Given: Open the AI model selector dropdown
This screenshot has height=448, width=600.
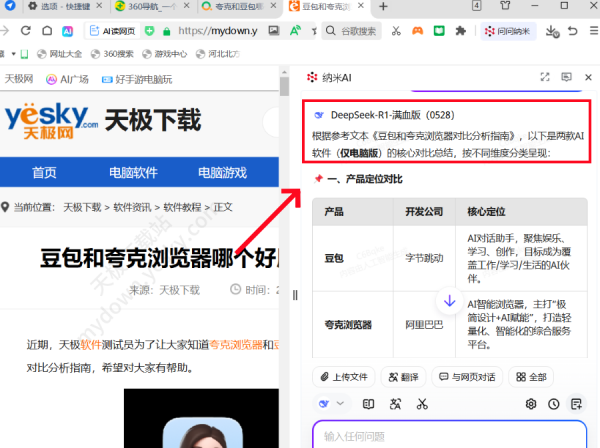Looking at the screenshot, I should (330, 404).
